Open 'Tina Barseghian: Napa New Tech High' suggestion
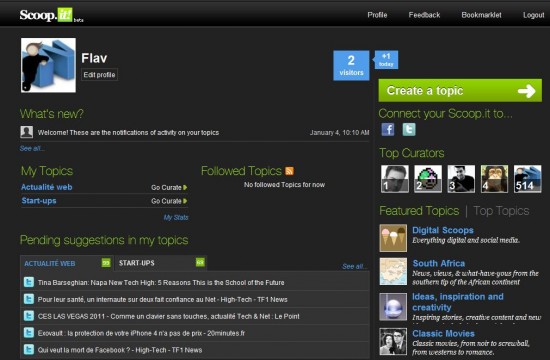The height and width of the screenshot is (360, 550). [161, 282]
